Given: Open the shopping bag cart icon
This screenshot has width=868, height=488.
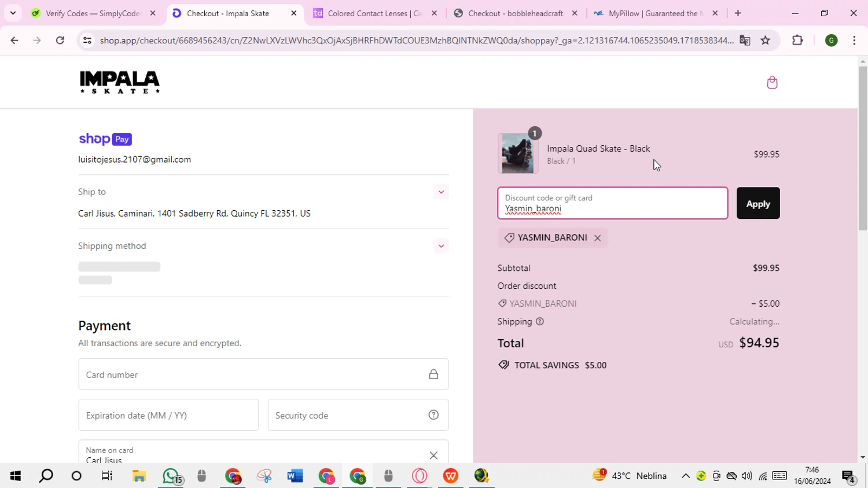Looking at the screenshot, I should click(772, 82).
